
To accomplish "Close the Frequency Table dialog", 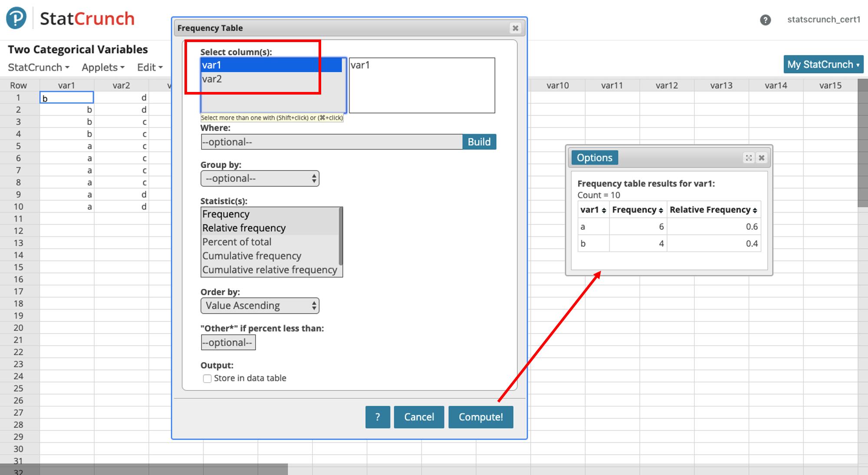I will (515, 28).
